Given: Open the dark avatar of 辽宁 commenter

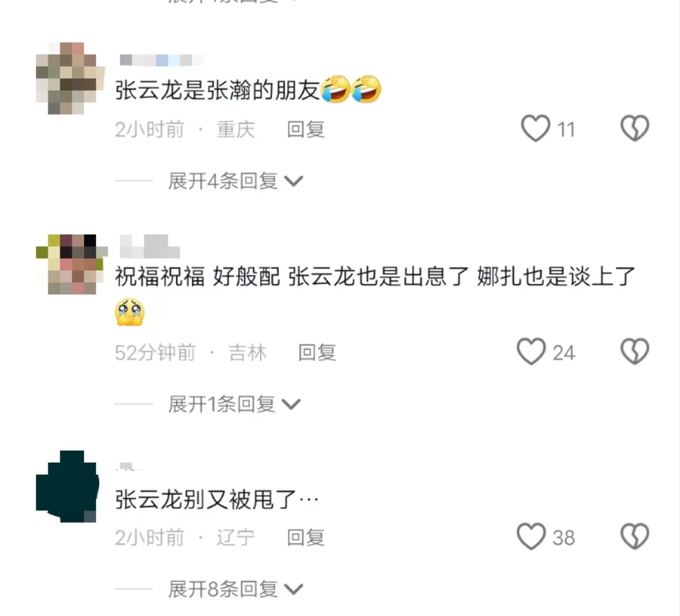Looking at the screenshot, I should [67, 486].
